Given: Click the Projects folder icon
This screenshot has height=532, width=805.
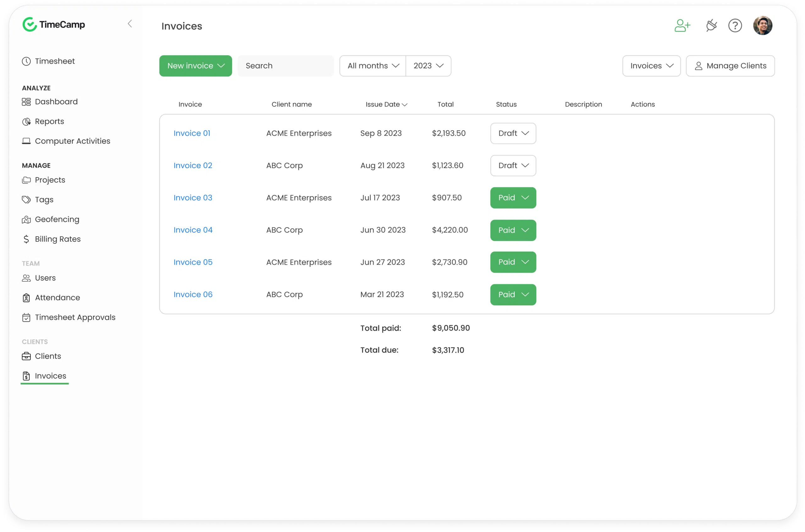Looking at the screenshot, I should pyautogui.click(x=26, y=180).
